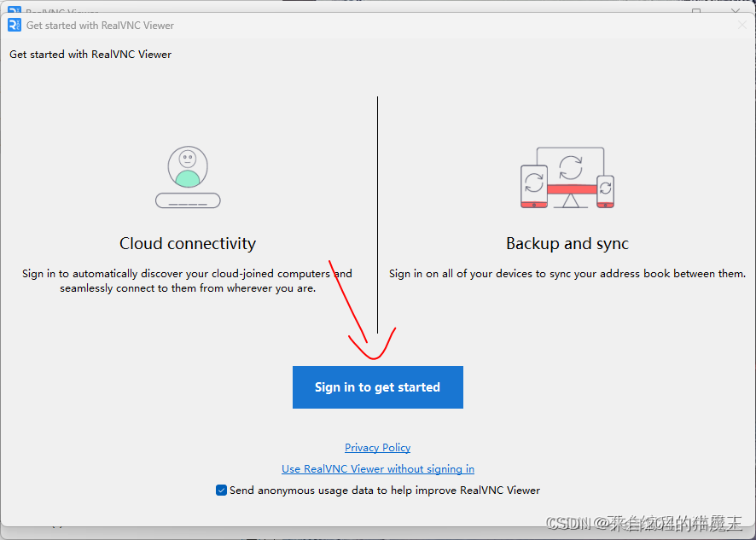Image resolution: width=756 pixels, height=540 pixels.
Task: Click the Sign in to get started button
Action: (377, 387)
